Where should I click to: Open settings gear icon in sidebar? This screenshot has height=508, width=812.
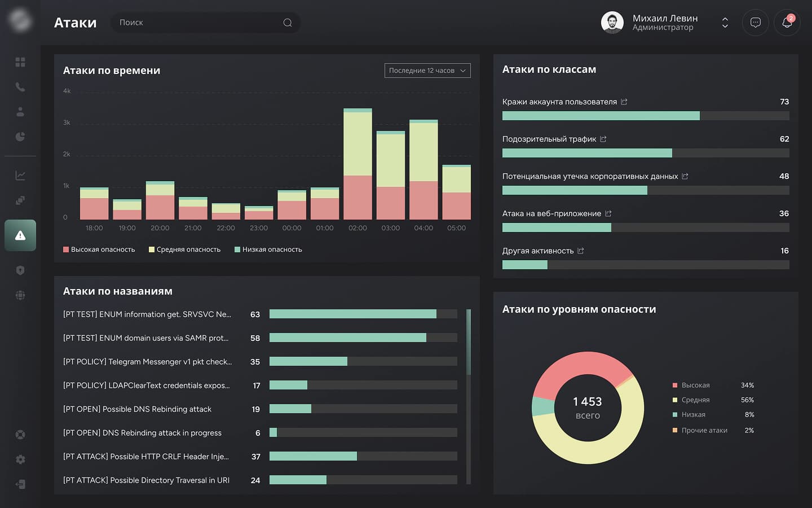tap(20, 459)
